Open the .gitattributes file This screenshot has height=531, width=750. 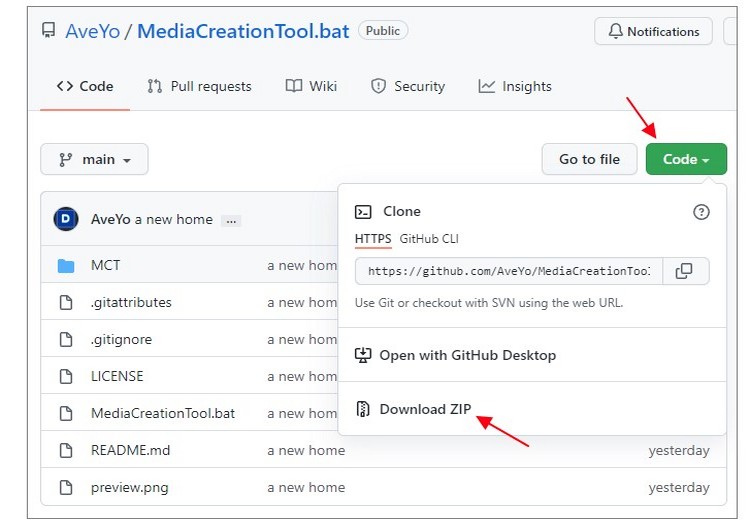131,302
